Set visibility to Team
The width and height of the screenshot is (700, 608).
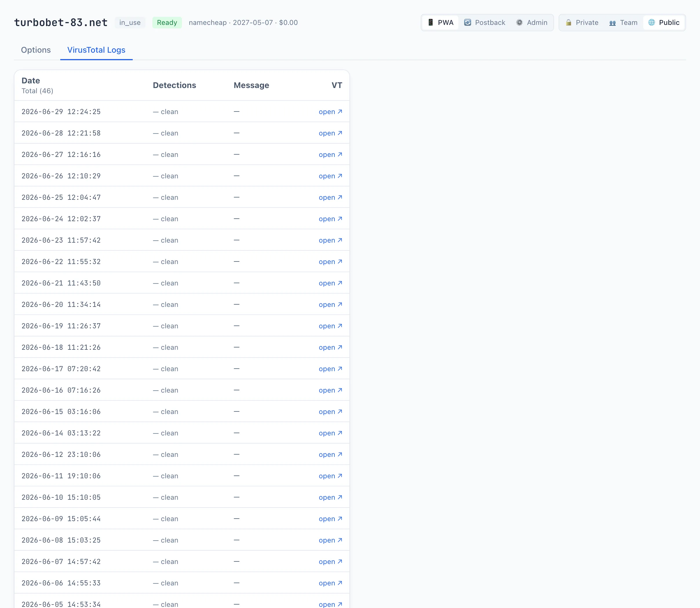click(x=623, y=22)
